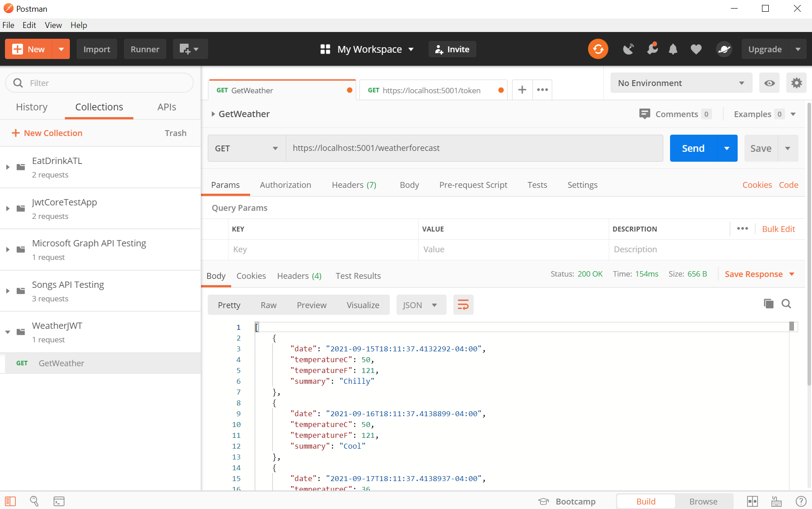This screenshot has height=509, width=812.
Task: Copy the response body with copy icon
Action: (768, 304)
